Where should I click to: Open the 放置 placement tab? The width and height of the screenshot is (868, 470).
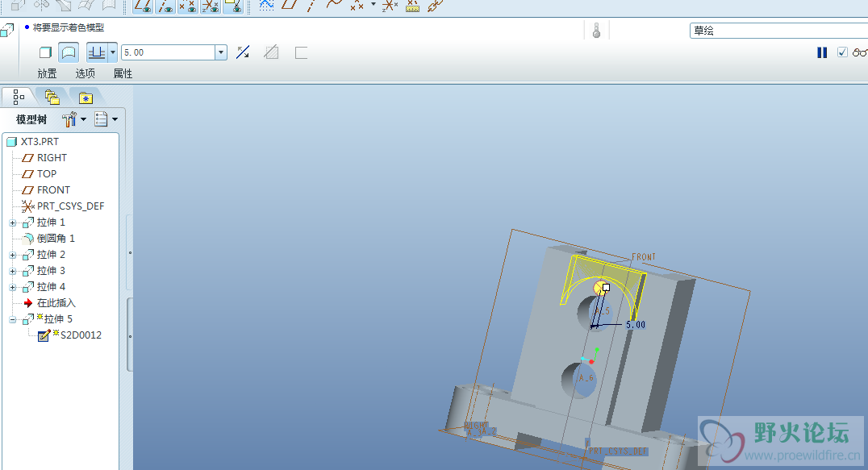(47, 73)
